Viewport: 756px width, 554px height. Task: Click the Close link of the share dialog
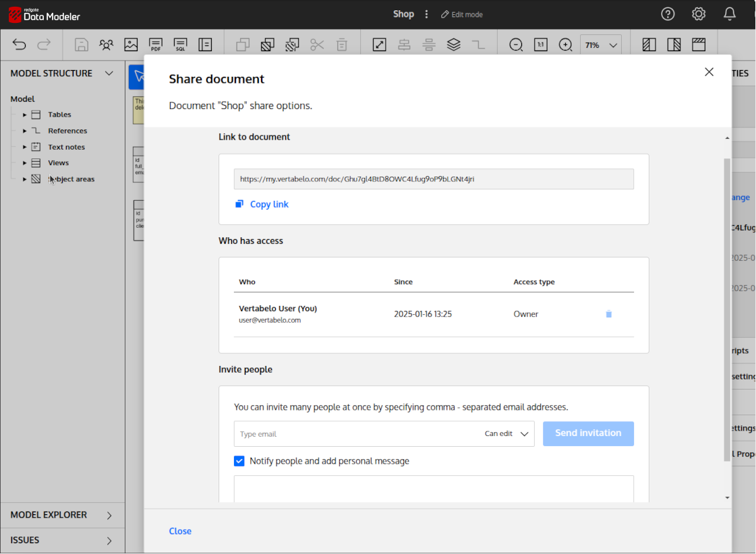[180, 531]
